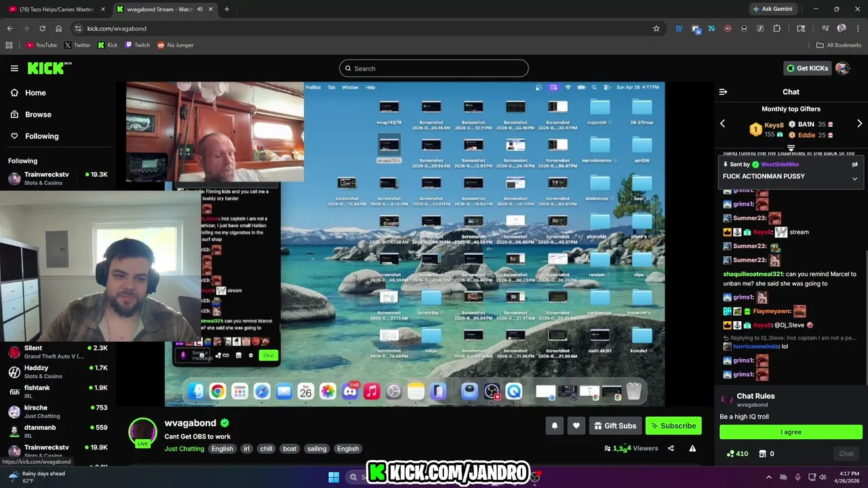Open dtanmanb channel in sidebar
This screenshot has height=488, width=868.
coord(58,431)
